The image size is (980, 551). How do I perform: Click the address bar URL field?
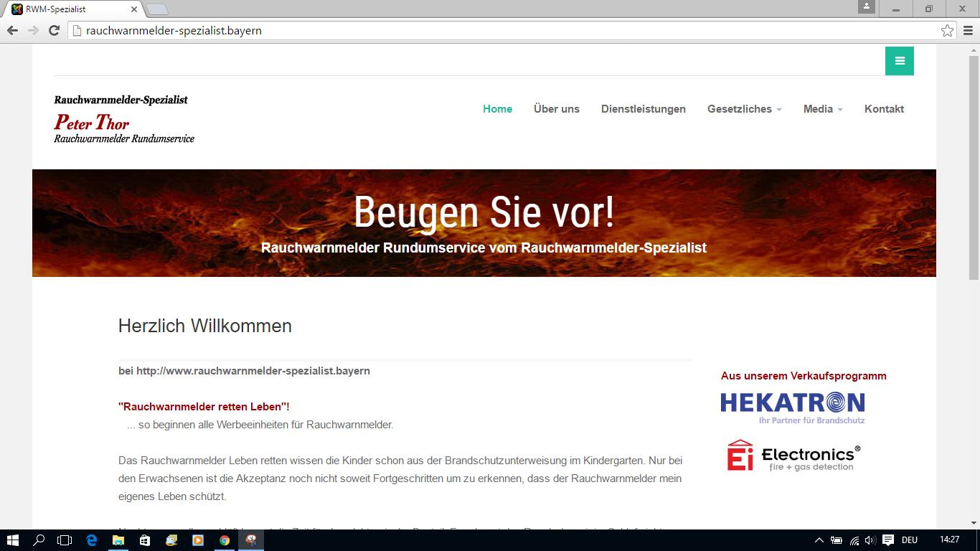(x=502, y=31)
